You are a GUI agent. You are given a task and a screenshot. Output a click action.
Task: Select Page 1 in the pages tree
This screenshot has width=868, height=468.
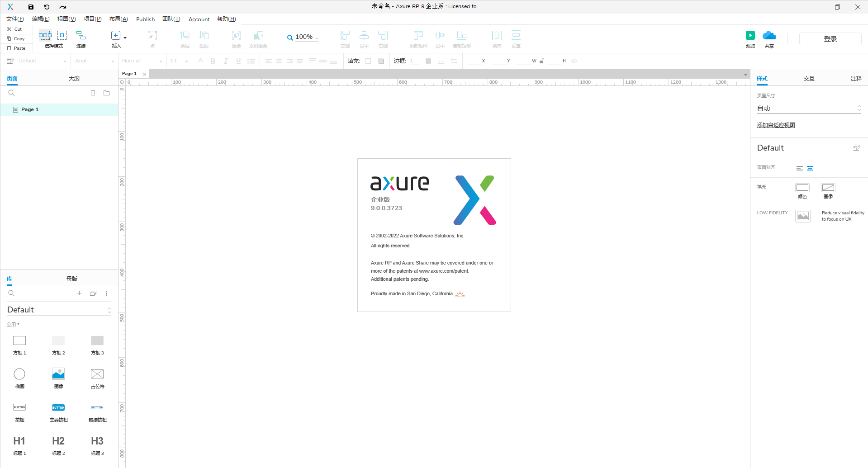[59, 109]
